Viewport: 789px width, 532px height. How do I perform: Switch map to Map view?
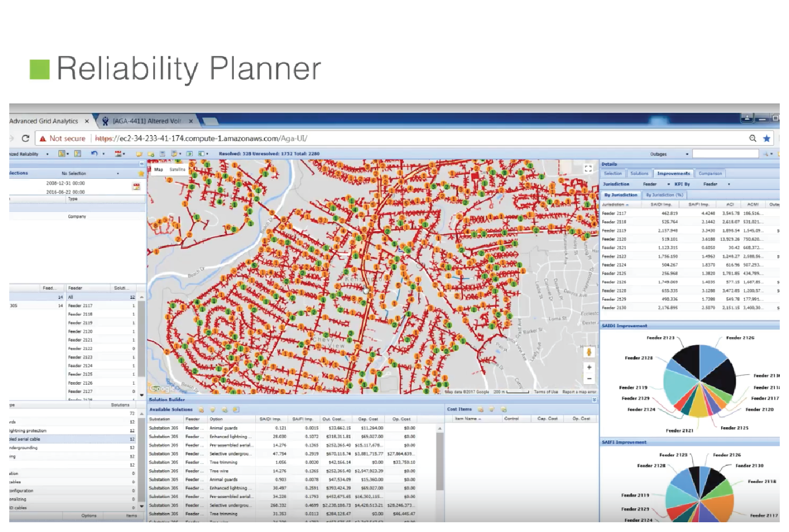159,169
